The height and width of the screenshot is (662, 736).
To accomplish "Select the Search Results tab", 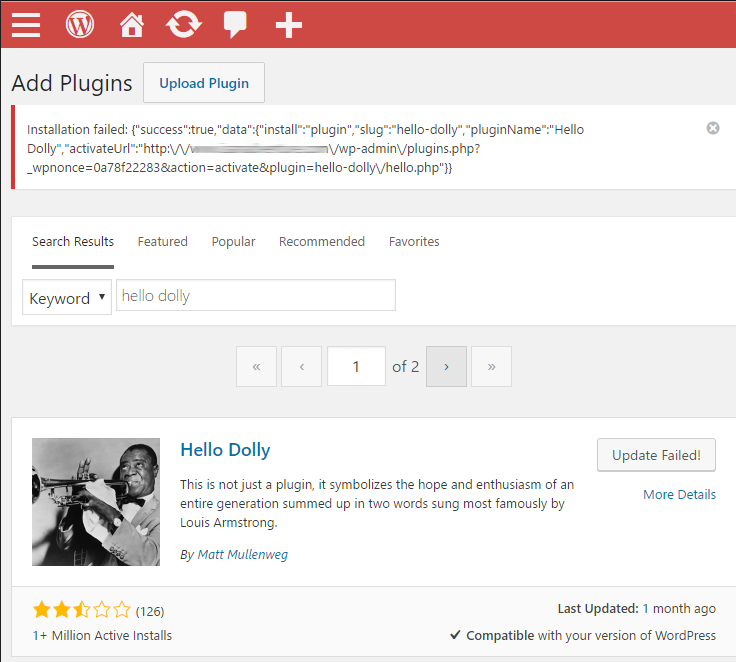I will tap(73, 241).
